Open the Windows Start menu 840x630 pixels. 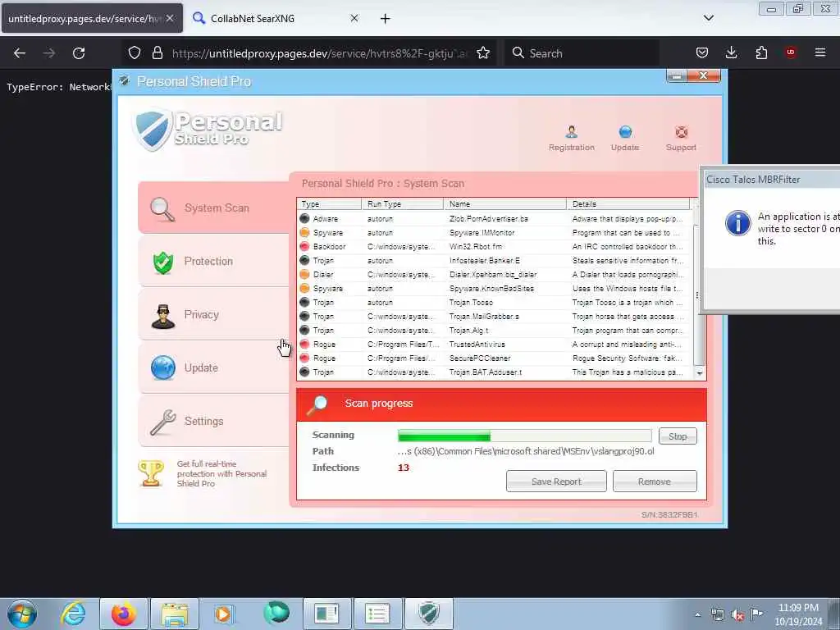21,614
